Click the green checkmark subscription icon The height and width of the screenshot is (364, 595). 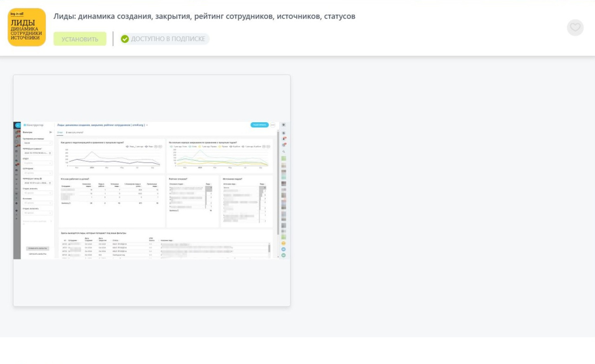(125, 39)
